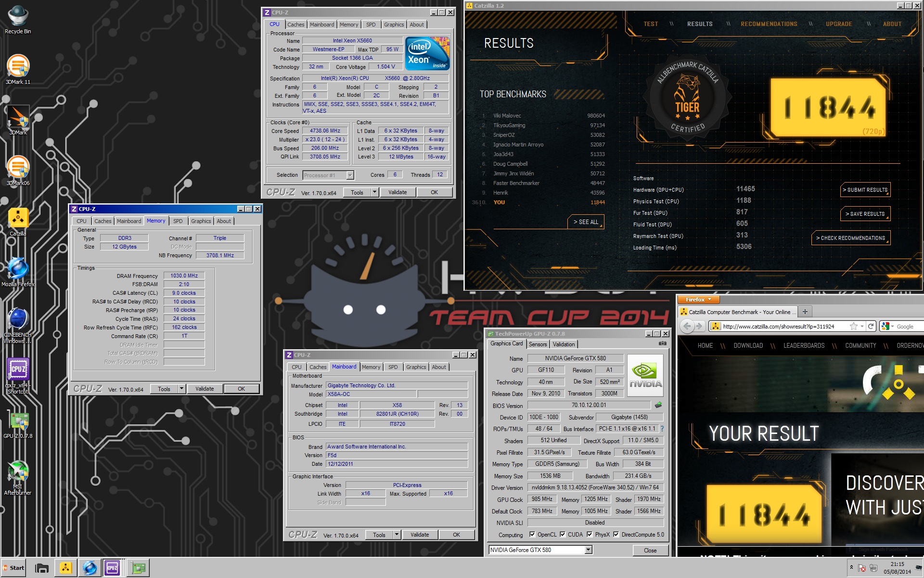Viewport: 924px width, 578px height.
Task: Click SEE ALL under Top Benchmarks
Action: [x=586, y=222]
